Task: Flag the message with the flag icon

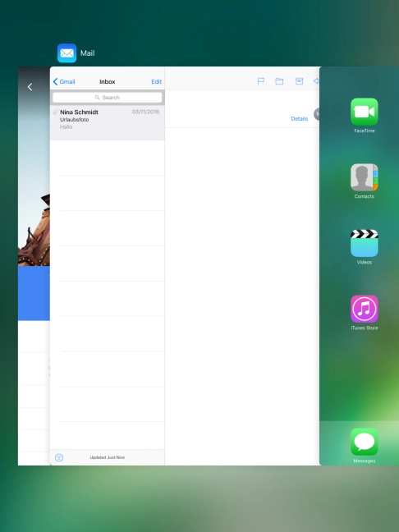Action: pyautogui.click(x=261, y=81)
